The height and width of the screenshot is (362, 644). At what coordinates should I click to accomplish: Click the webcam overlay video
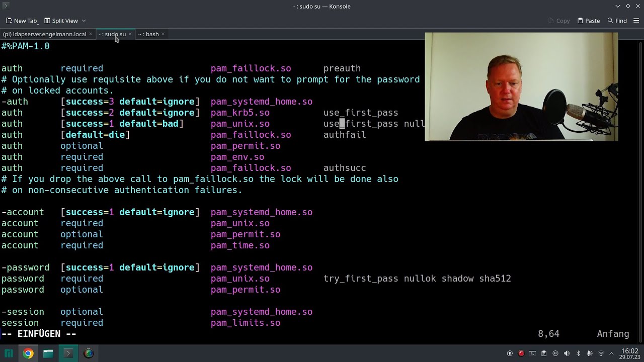(x=521, y=86)
